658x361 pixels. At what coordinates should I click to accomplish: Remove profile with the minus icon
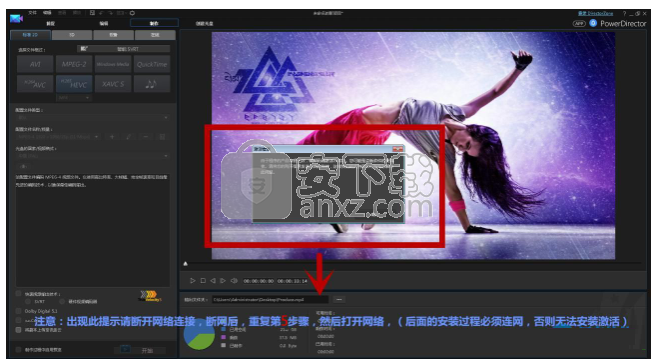(146, 137)
